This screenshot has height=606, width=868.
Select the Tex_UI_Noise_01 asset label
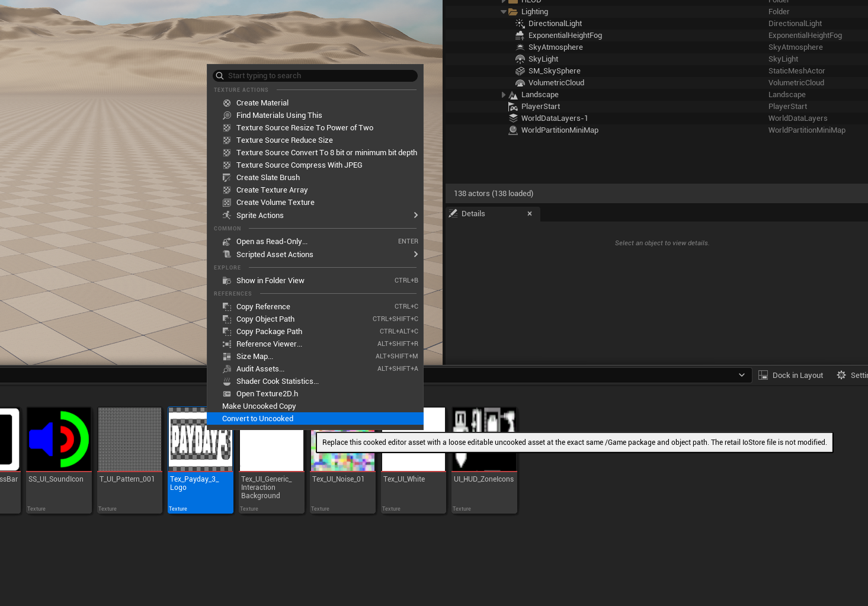338,479
